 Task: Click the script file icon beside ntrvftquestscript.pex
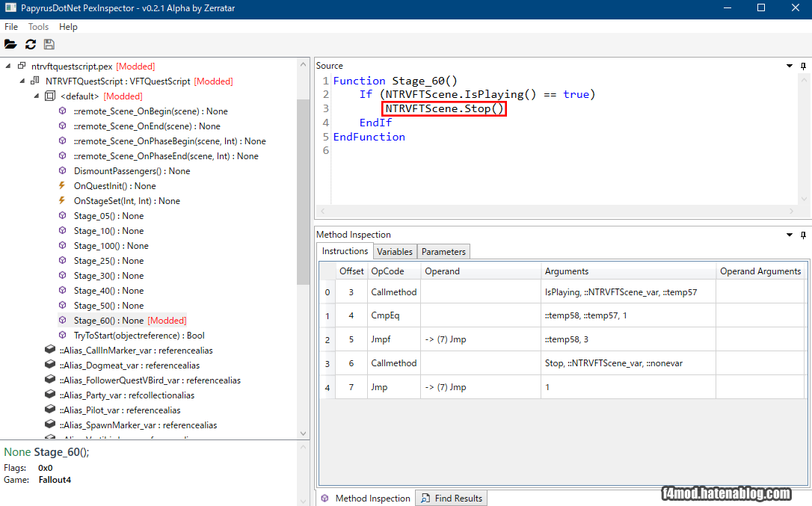[22, 66]
